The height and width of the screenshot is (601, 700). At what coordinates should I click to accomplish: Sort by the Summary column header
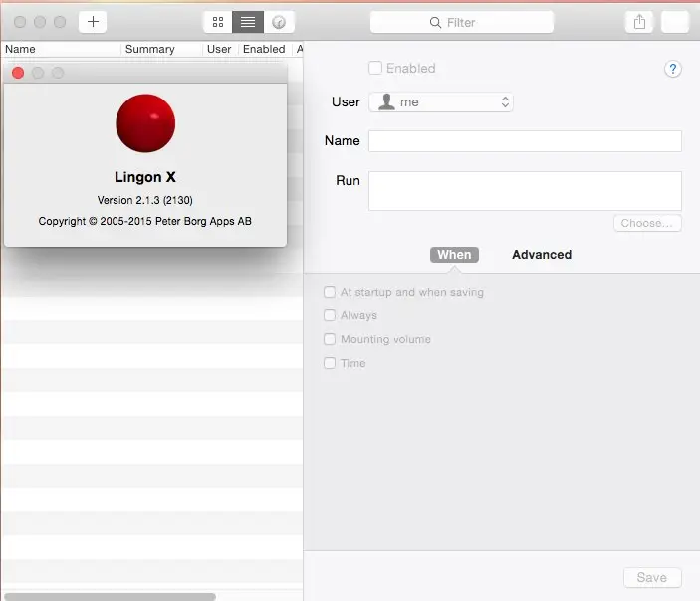pos(161,49)
